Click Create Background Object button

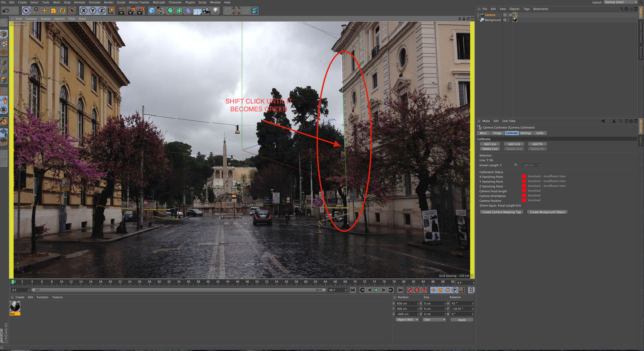(547, 212)
